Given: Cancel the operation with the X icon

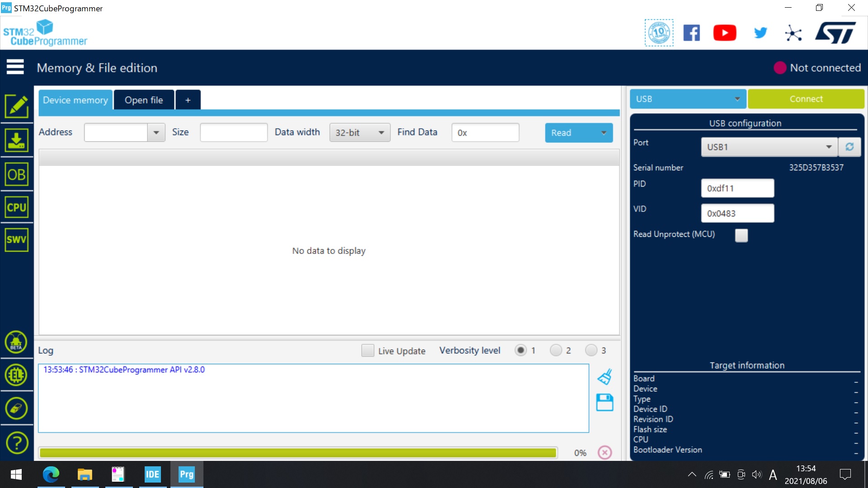Looking at the screenshot, I should [605, 452].
